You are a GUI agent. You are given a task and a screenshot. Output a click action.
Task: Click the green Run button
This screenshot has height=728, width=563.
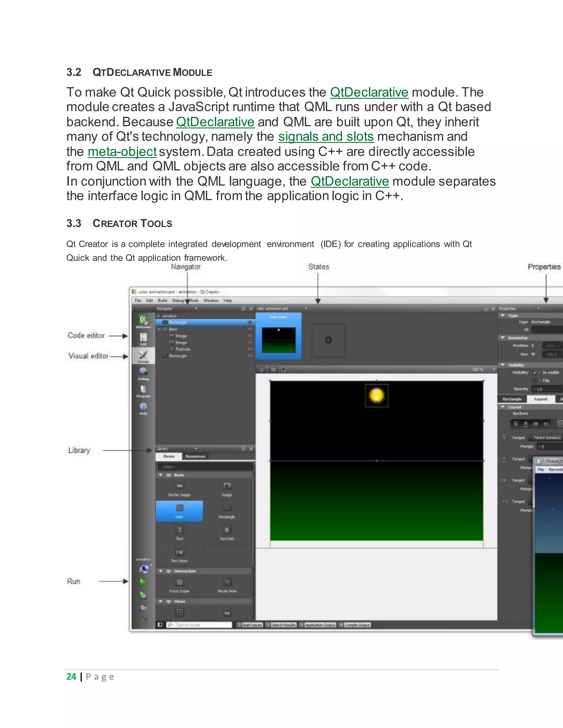143,582
